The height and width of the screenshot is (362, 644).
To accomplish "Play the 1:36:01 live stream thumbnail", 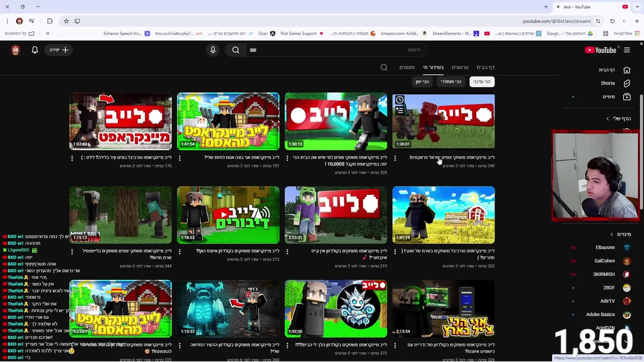I will pyautogui.click(x=443, y=121).
